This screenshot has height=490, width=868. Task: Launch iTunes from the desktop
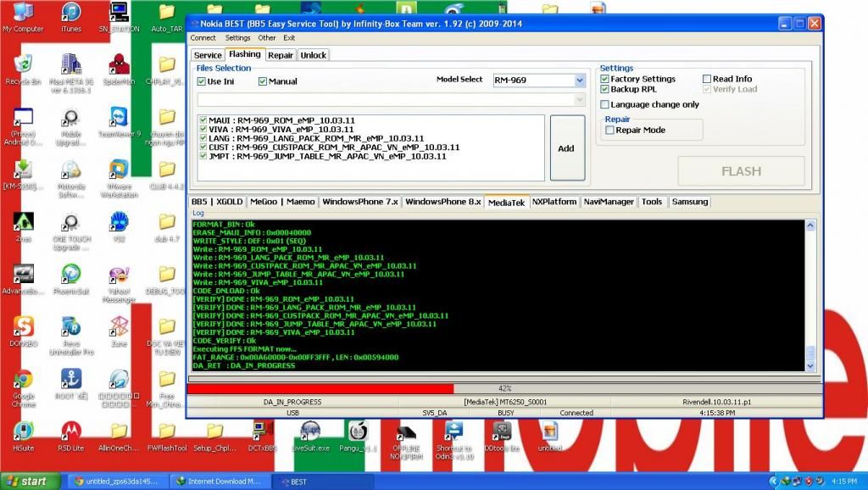71,17
